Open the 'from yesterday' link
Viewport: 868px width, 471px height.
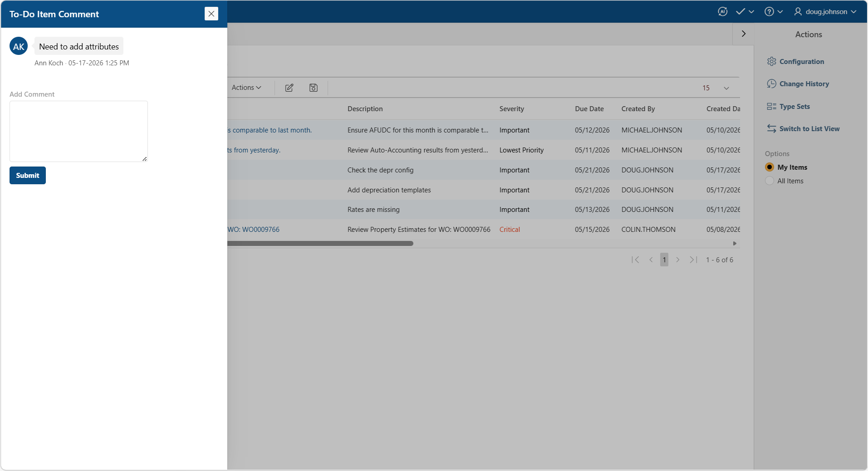254,150
